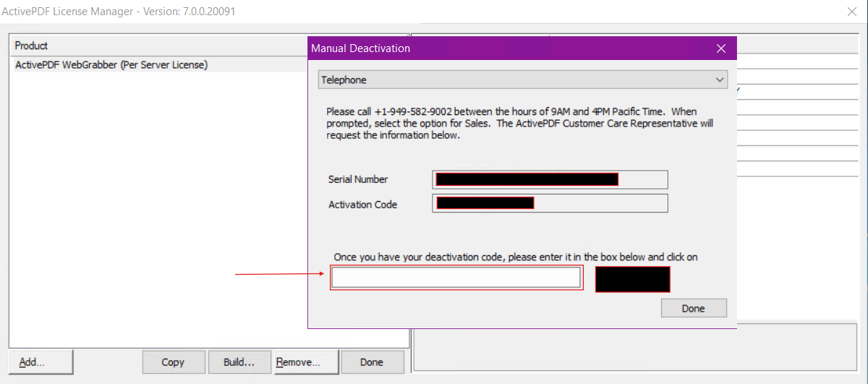Click Done in the Manual Deactivation dialog
Viewport: 868px width, 384px height.
coord(694,308)
